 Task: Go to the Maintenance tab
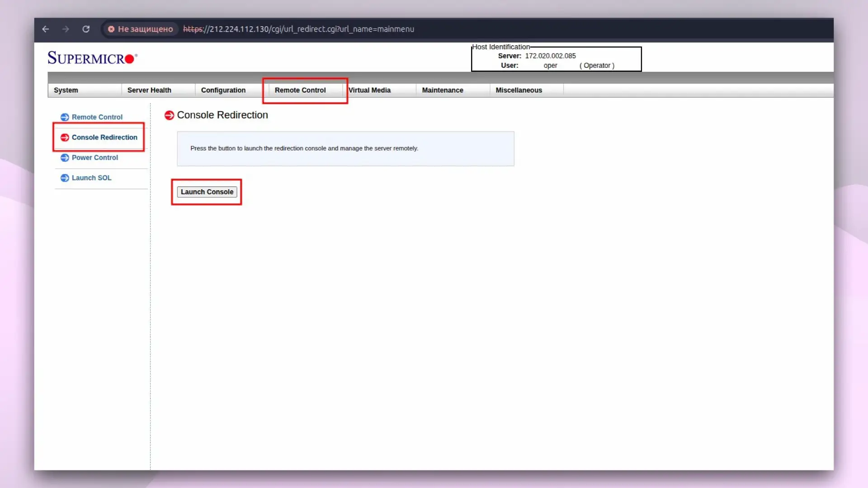[x=453, y=90]
